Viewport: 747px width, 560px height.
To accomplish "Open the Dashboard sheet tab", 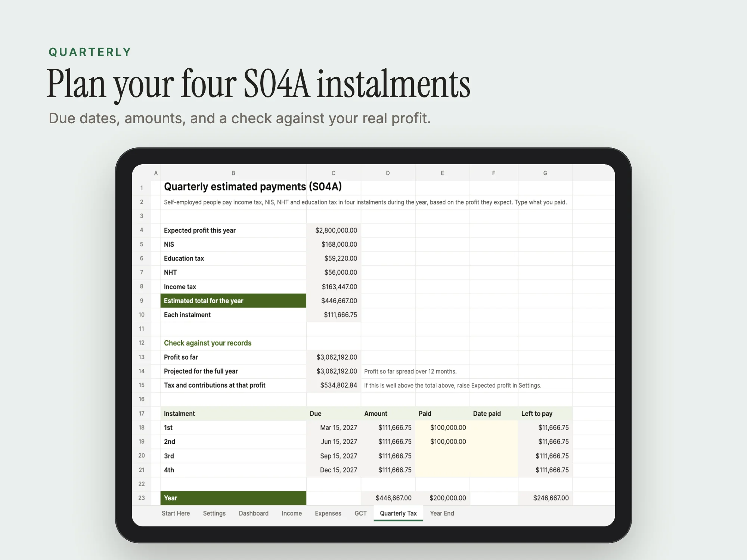I will pyautogui.click(x=254, y=513).
